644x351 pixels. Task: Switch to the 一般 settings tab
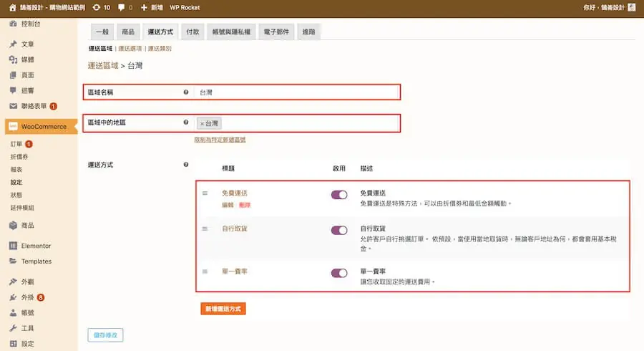(102, 32)
